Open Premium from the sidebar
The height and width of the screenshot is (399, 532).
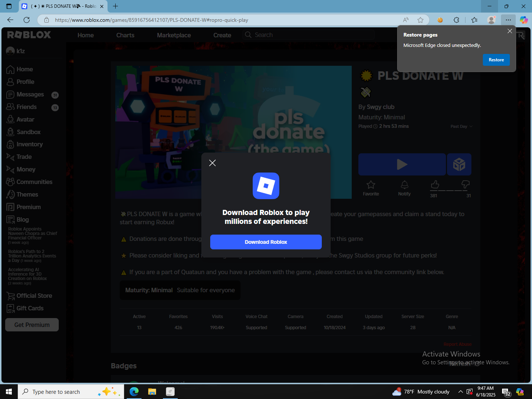(x=24, y=207)
